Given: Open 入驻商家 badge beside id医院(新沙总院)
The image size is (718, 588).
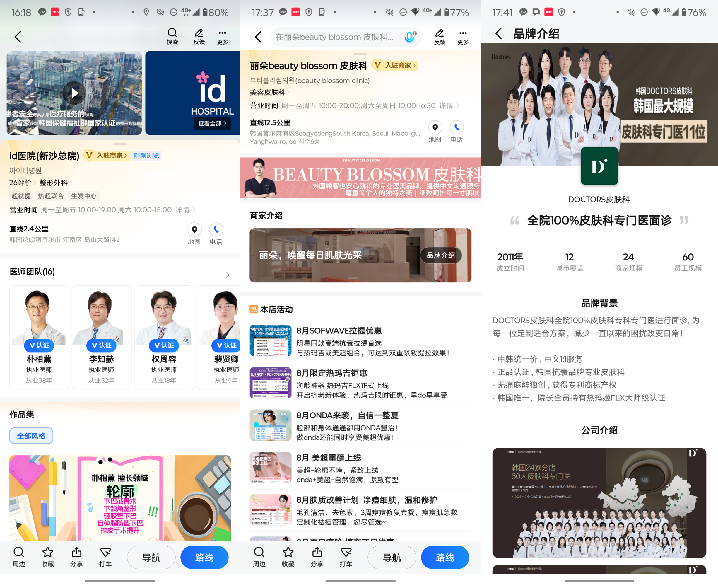Looking at the screenshot, I should point(107,156).
